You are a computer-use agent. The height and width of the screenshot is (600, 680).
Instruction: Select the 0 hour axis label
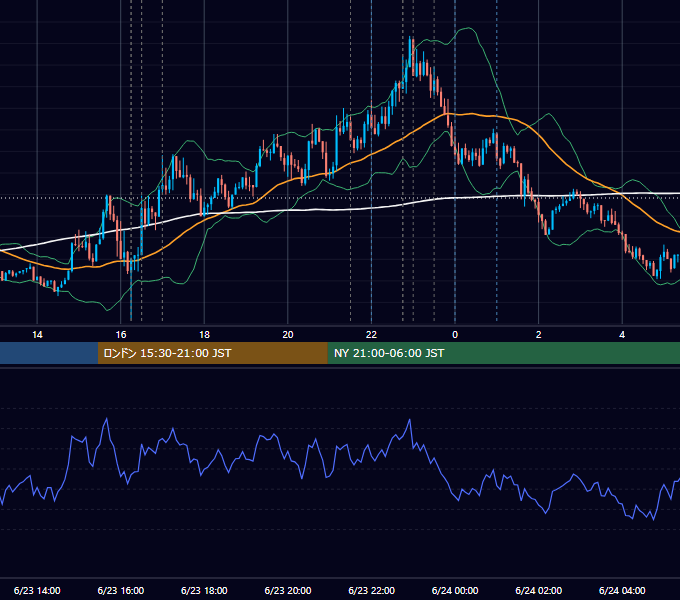(x=455, y=335)
